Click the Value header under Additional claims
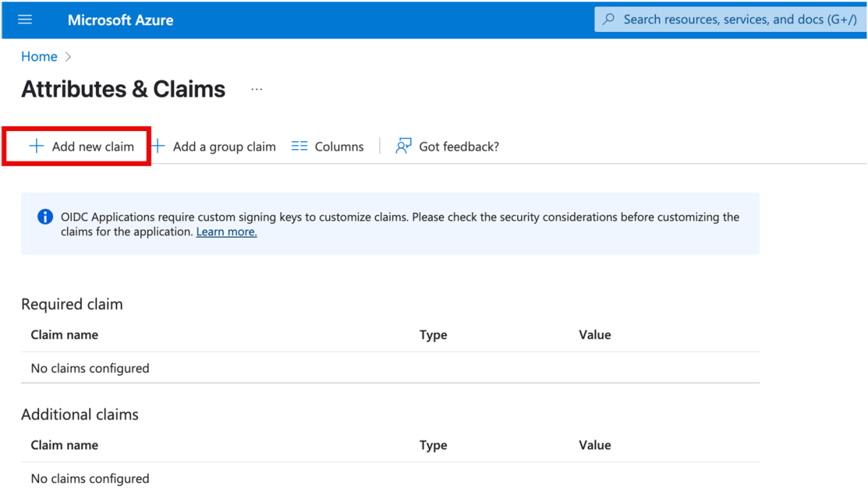Screen dimensions: 868x488 coord(595,445)
